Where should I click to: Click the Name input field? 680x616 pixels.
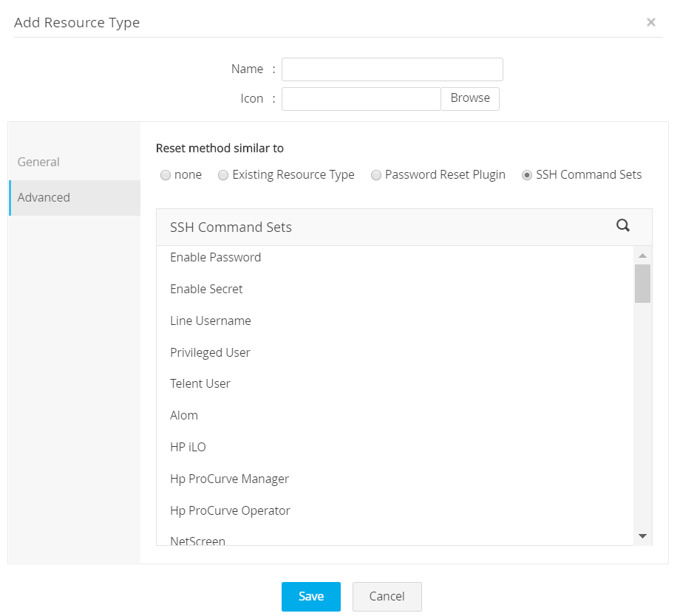point(392,69)
